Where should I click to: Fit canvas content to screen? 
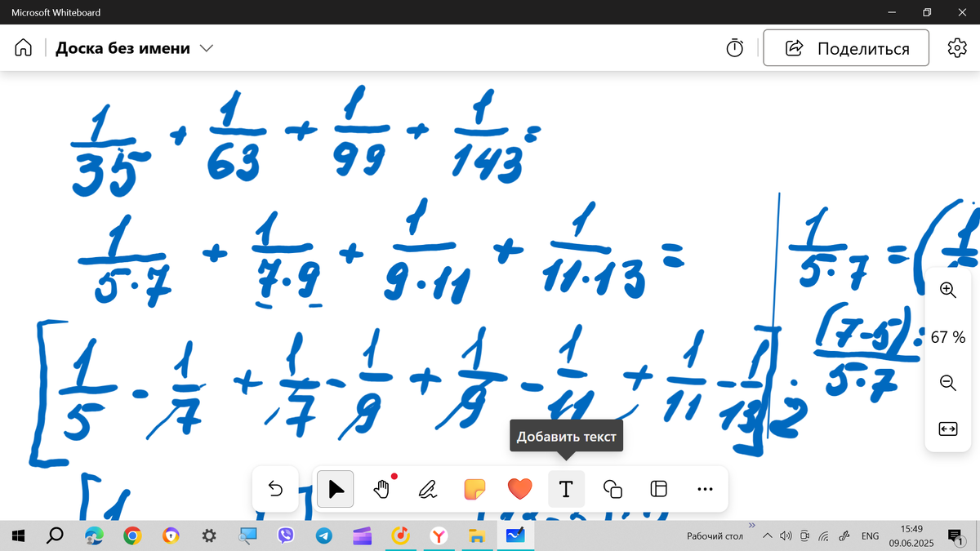click(x=947, y=429)
